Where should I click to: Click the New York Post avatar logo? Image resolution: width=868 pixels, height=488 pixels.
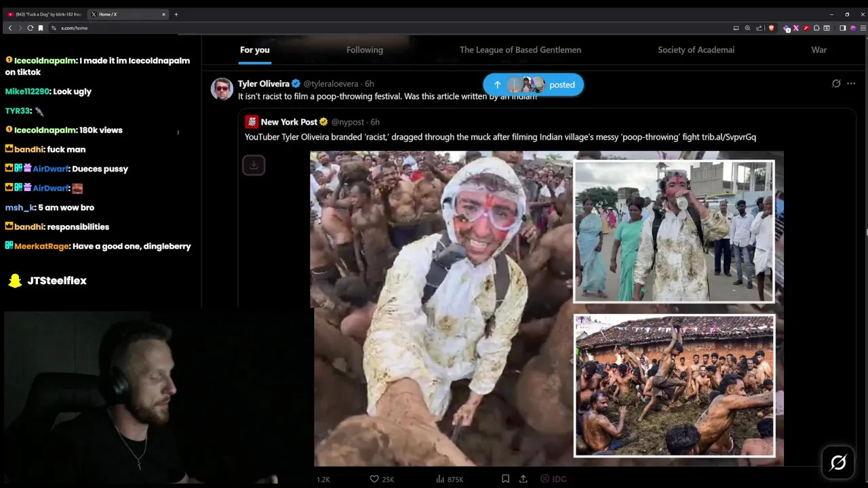[252, 122]
